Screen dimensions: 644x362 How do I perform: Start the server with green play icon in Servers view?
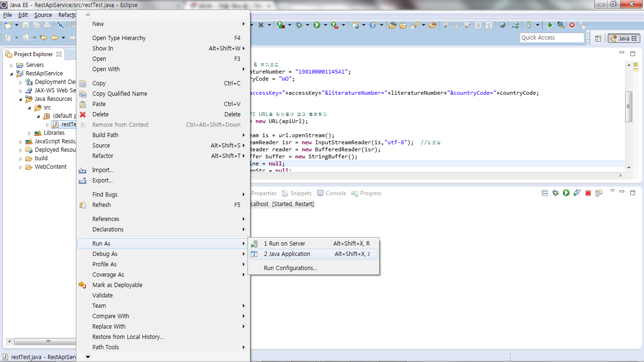pos(566,193)
